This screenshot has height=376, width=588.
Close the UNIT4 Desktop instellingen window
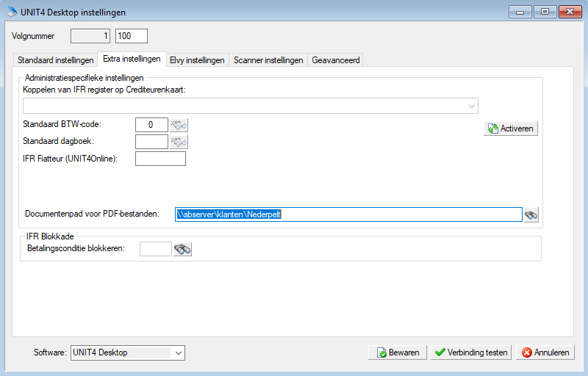pos(570,12)
